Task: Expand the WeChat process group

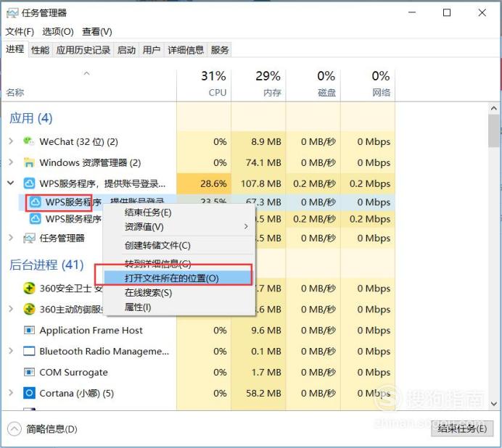Action: click(11, 141)
